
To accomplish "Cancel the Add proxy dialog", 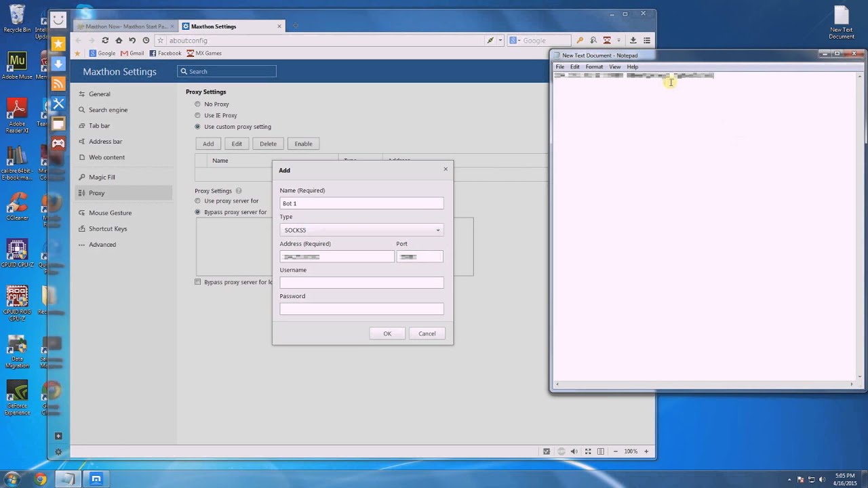I will [x=427, y=333].
